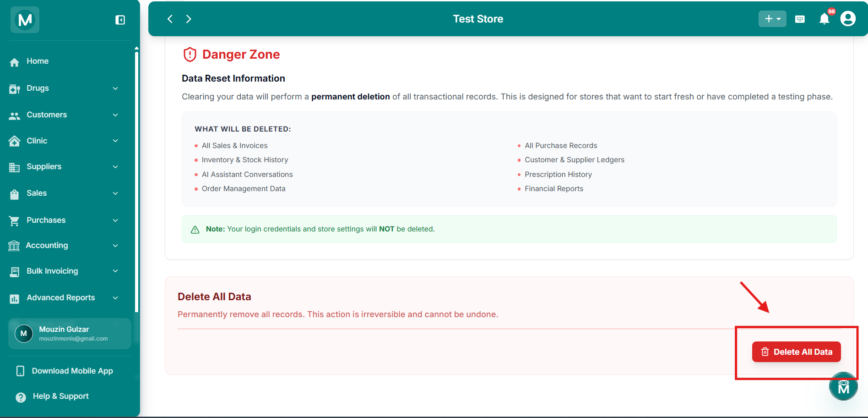
Task: Select the Sales menu label
Action: [37, 193]
